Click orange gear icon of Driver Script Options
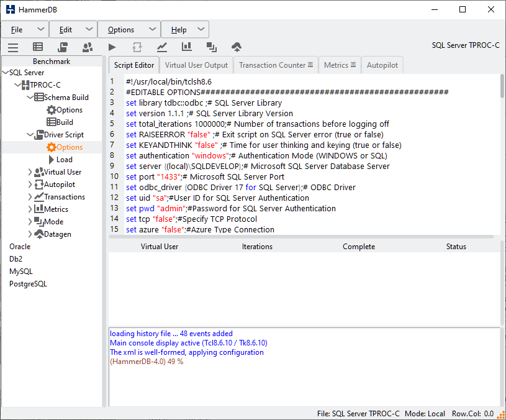506x420 pixels. pyautogui.click(x=52, y=147)
